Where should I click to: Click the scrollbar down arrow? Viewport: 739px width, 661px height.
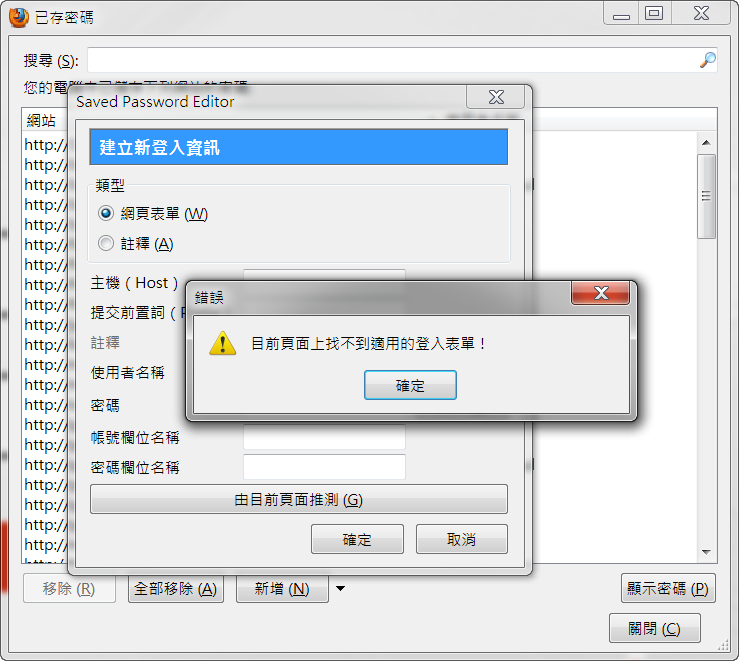point(706,552)
